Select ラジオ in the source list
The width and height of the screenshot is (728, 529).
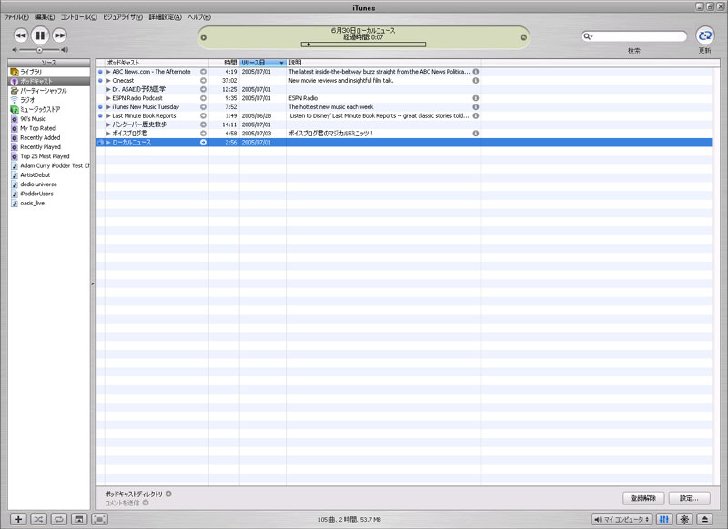[x=49, y=100]
